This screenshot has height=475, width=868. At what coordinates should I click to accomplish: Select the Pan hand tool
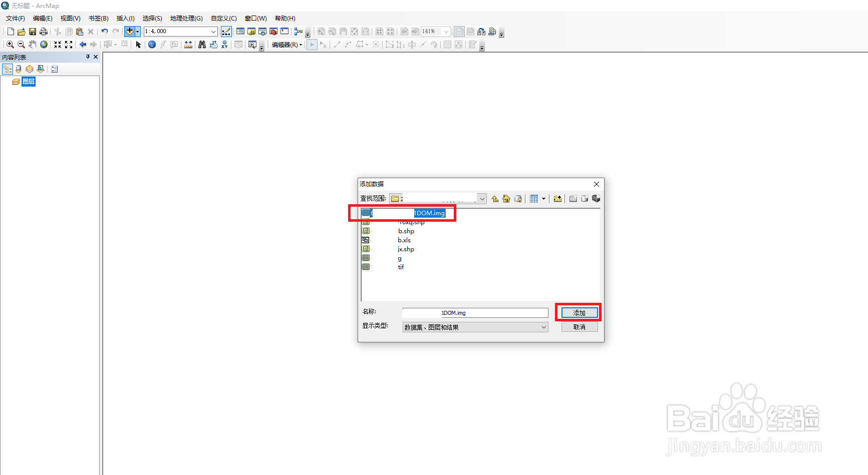[33, 45]
